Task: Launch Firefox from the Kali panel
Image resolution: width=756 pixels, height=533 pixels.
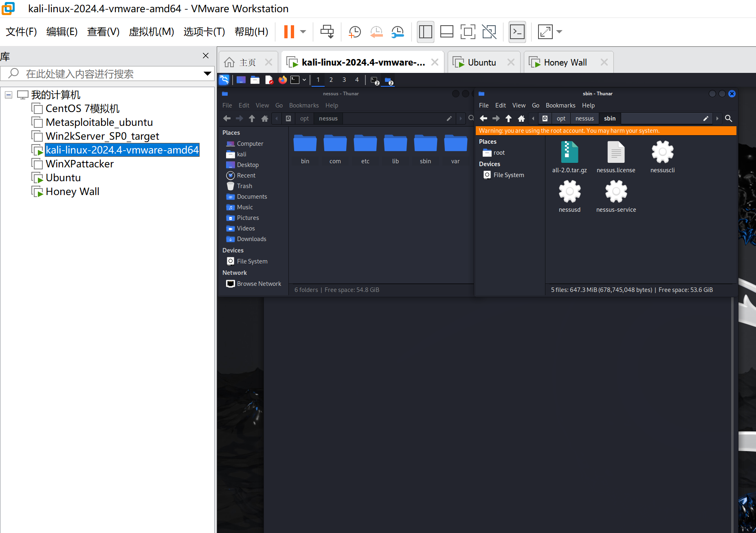Action: coord(283,80)
